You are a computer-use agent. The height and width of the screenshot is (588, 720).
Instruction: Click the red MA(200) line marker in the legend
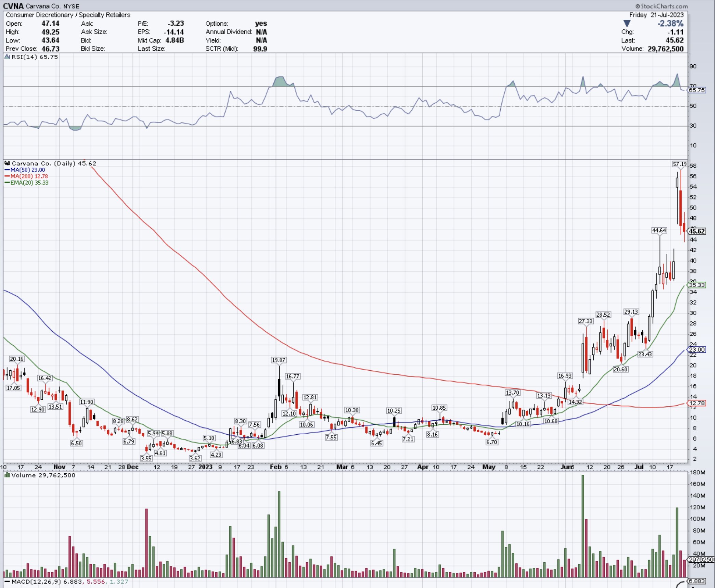(x=8, y=176)
